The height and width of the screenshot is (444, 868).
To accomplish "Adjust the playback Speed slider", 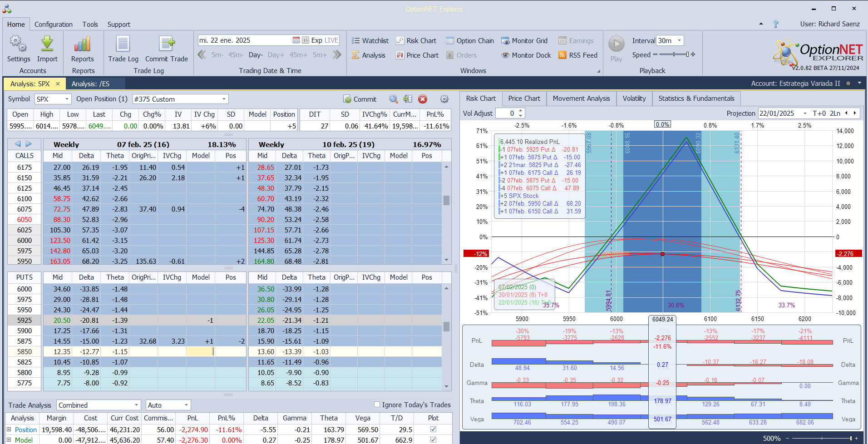I will tap(674, 54).
